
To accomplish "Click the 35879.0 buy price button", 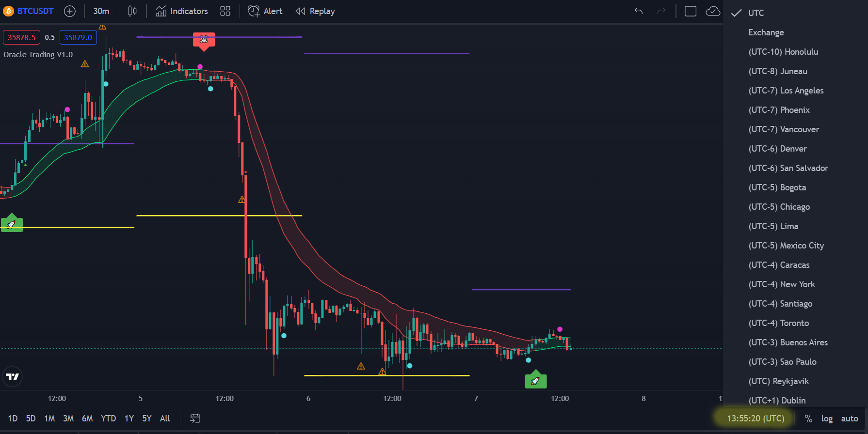I will pos(78,37).
